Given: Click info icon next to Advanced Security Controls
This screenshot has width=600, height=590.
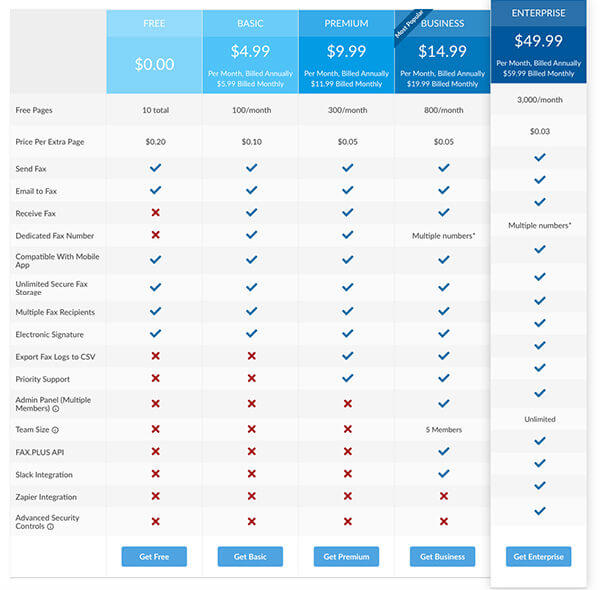Looking at the screenshot, I should coord(50,526).
